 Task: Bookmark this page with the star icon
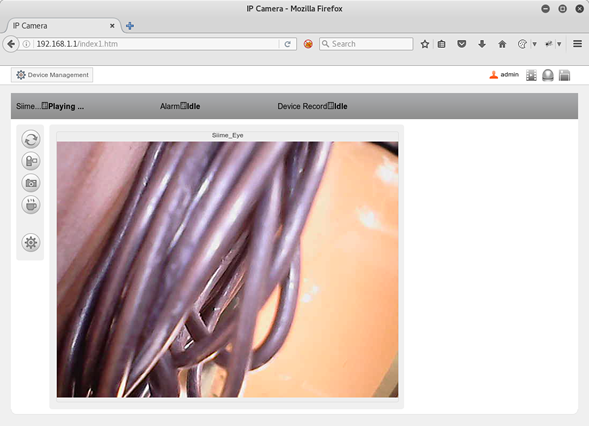(425, 44)
